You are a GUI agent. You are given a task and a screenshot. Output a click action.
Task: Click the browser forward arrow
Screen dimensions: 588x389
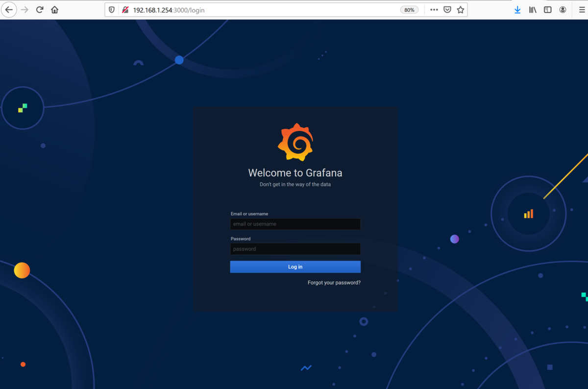point(24,10)
